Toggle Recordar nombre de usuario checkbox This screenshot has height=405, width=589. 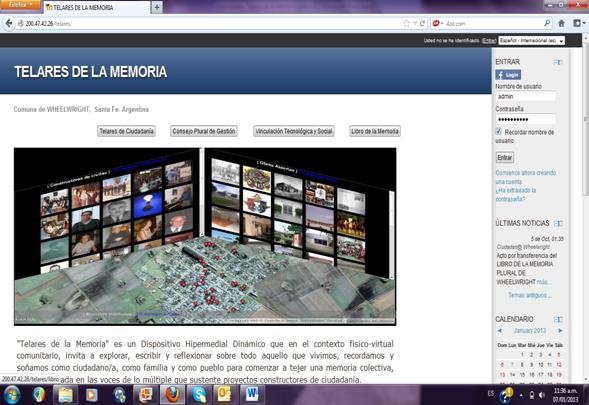pyautogui.click(x=498, y=131)
